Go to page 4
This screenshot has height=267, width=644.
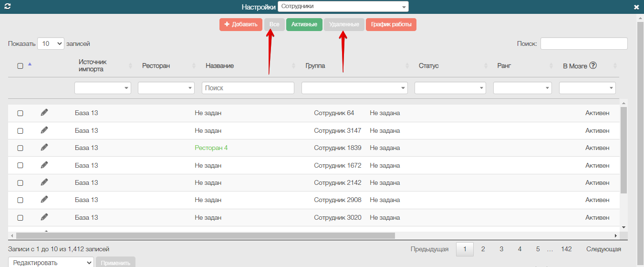519,249
